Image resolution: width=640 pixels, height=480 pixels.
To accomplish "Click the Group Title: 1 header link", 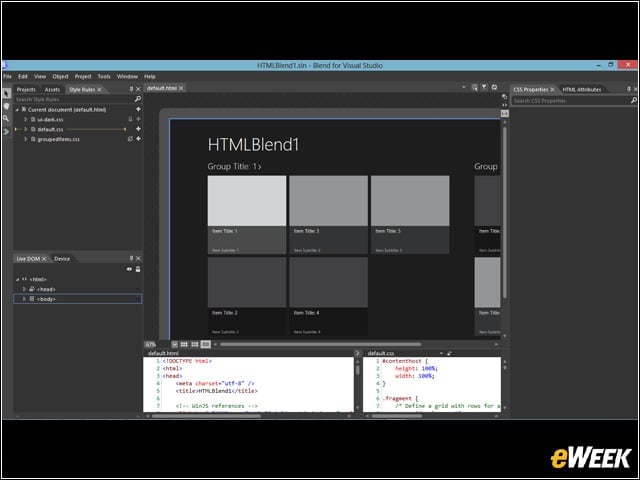I will (234, 167).
